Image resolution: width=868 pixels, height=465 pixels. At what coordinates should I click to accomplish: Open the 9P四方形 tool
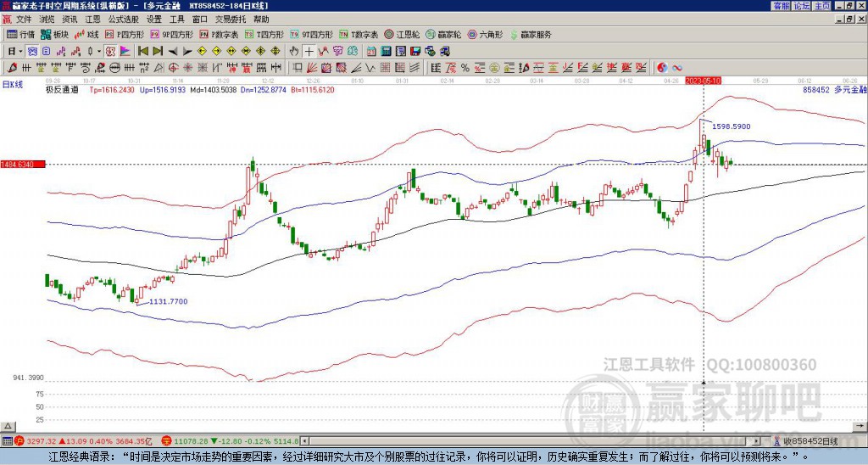click(171, 34)
